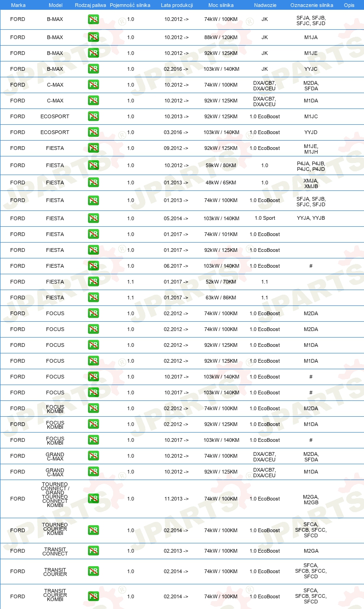Click production date 05.2014 -> cell

click(176, 218)
